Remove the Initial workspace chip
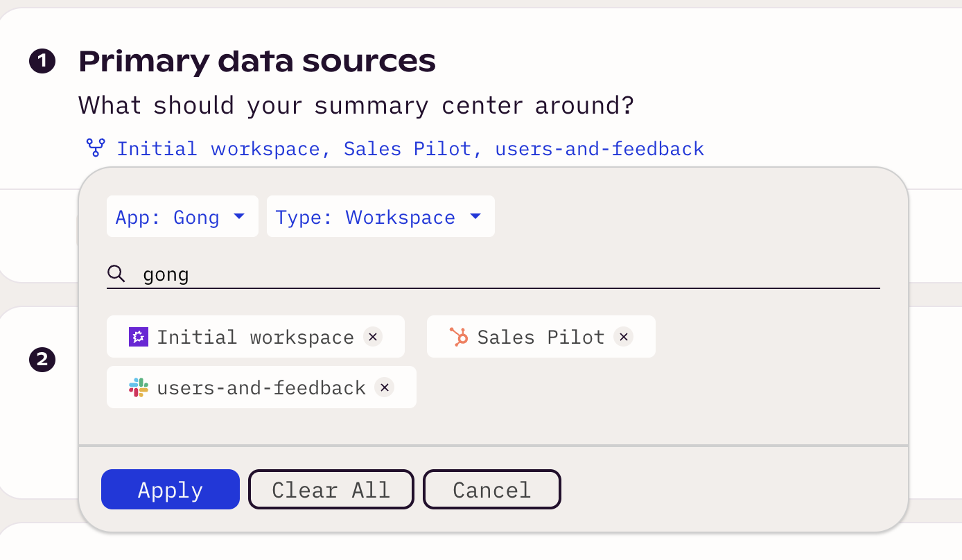 [x=372, y=337]
